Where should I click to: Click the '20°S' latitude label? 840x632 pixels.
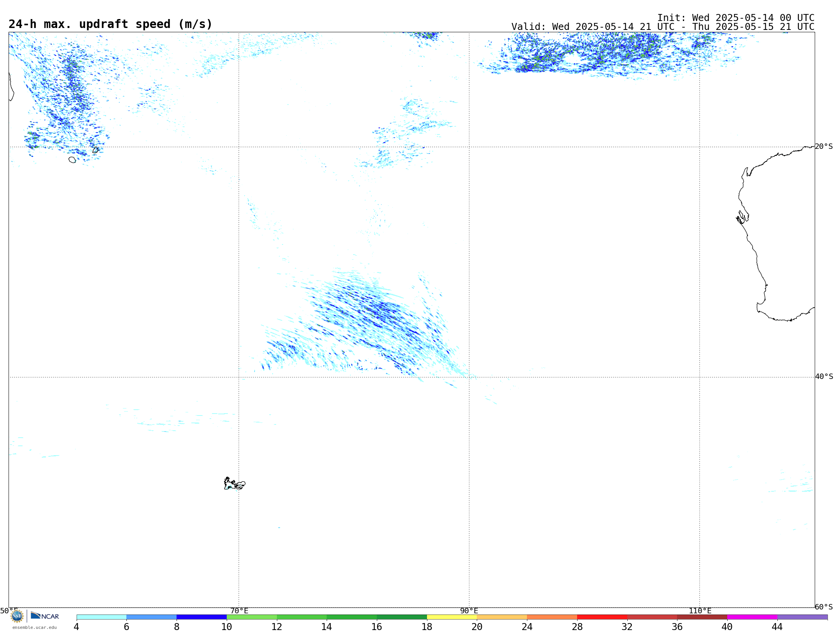tap(824, 147)
